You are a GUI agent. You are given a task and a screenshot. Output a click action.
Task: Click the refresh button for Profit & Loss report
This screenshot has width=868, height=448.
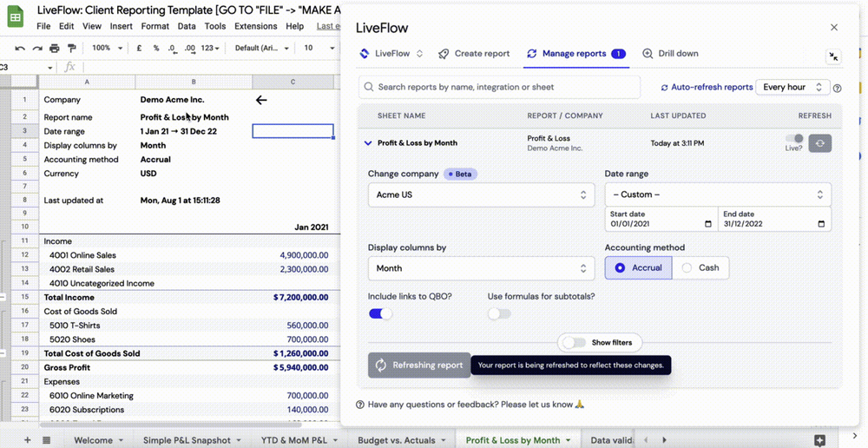[x=820, y=143]
